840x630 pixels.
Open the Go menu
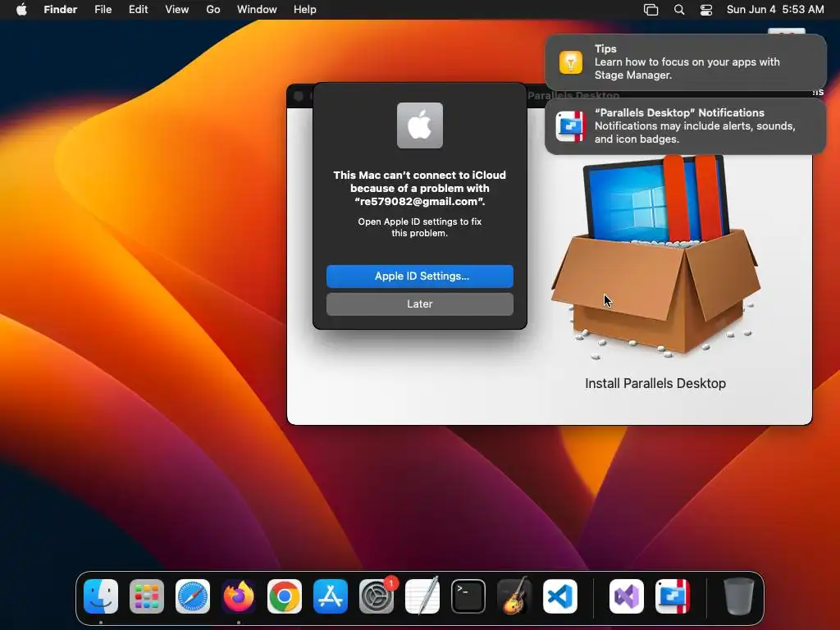[x=213, y=10]
